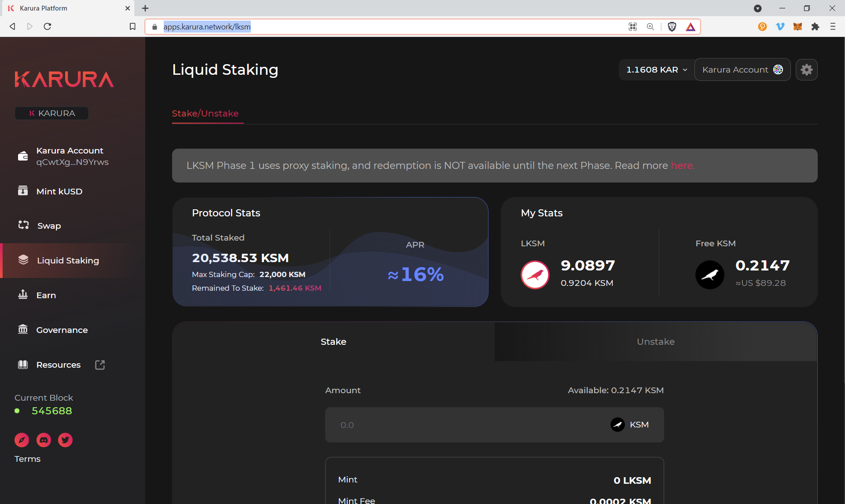Click the 9.0897 LKSM balance
This screenshot has height=504, width=845.
(x=588, y=265)
